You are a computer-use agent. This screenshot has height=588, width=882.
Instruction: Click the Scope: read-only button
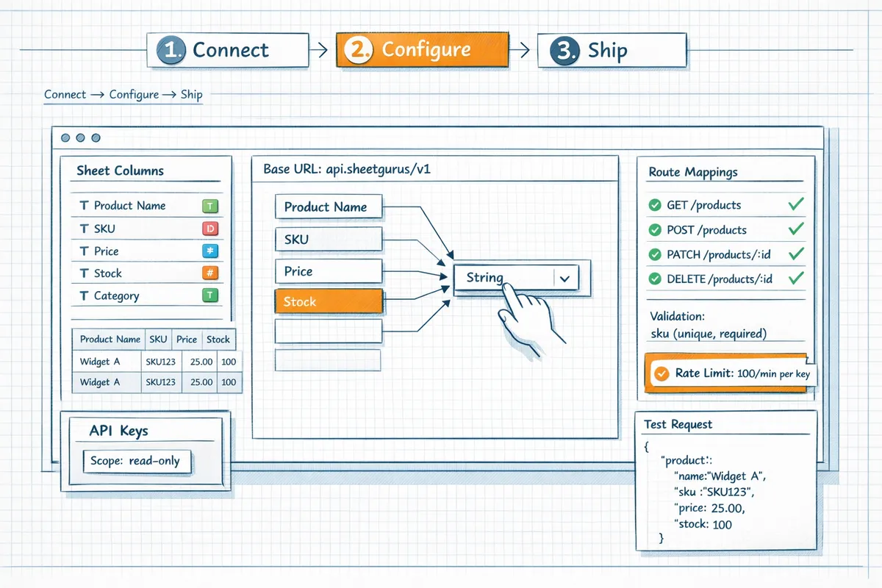tap(136, 462)
